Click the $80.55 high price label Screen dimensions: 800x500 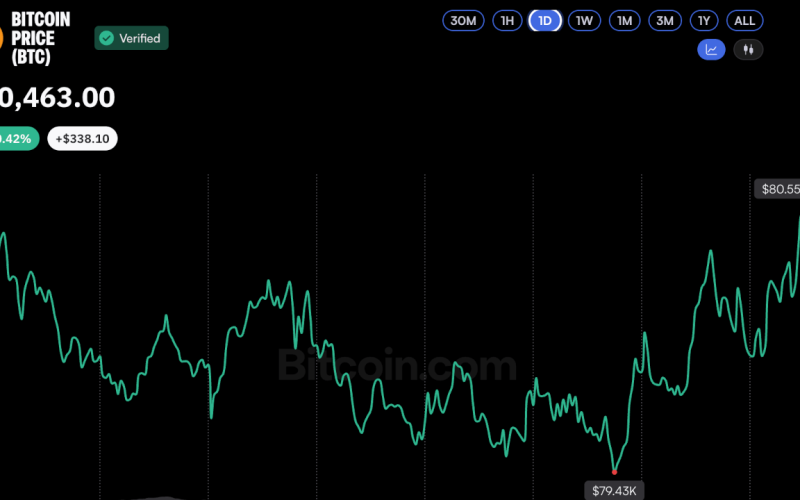pyautogui.click(x=778, y=189)
